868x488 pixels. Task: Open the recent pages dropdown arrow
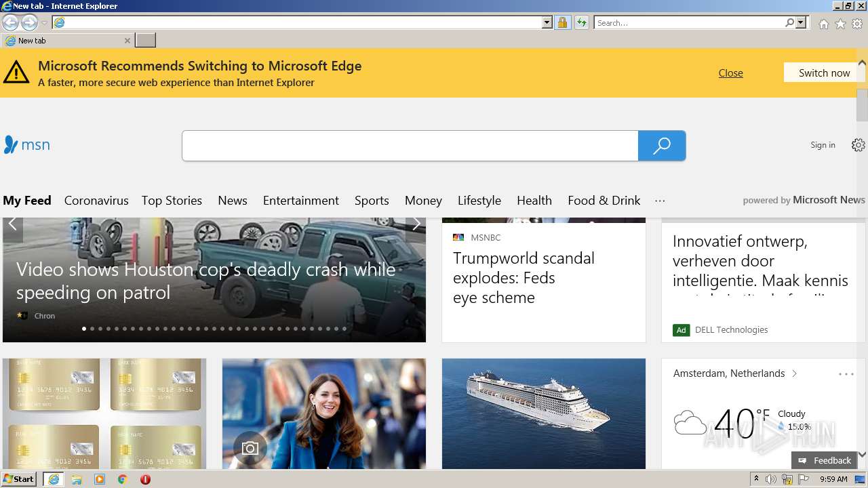pos(44,23)
